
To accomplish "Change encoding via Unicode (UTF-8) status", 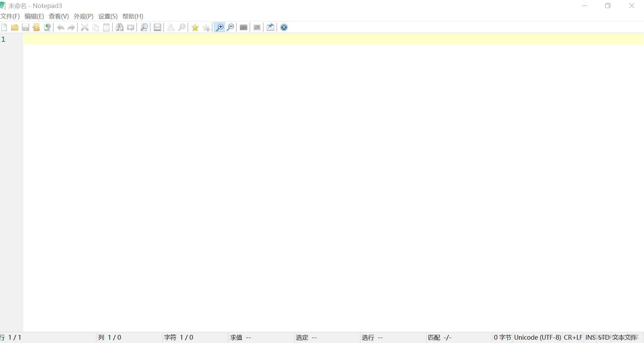I will tap(538, 337).
